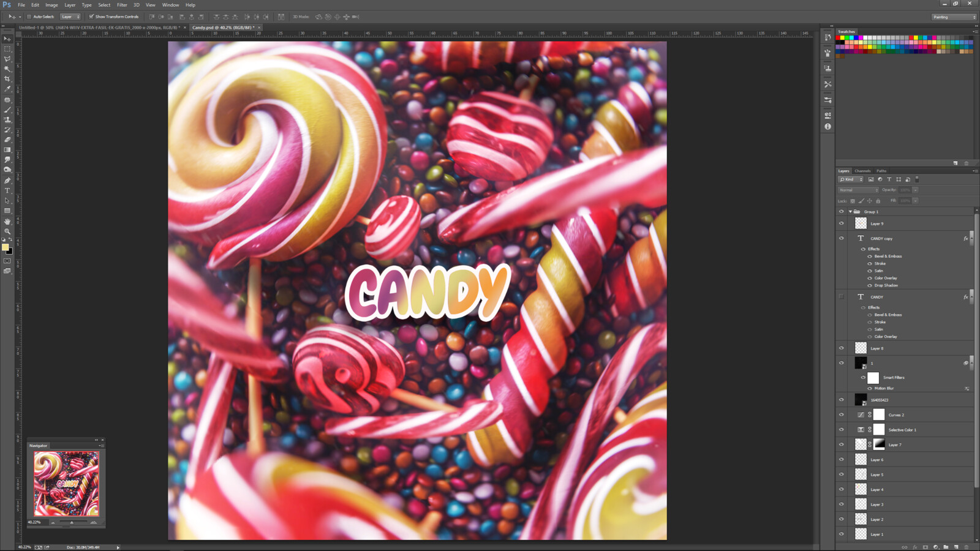Switch to the Channels tab

click(x=862, y=171)
